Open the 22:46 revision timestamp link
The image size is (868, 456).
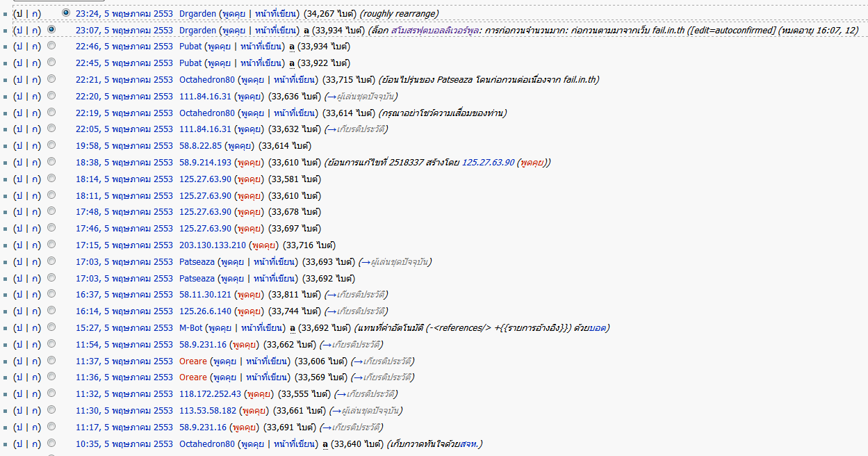point(124,47)
